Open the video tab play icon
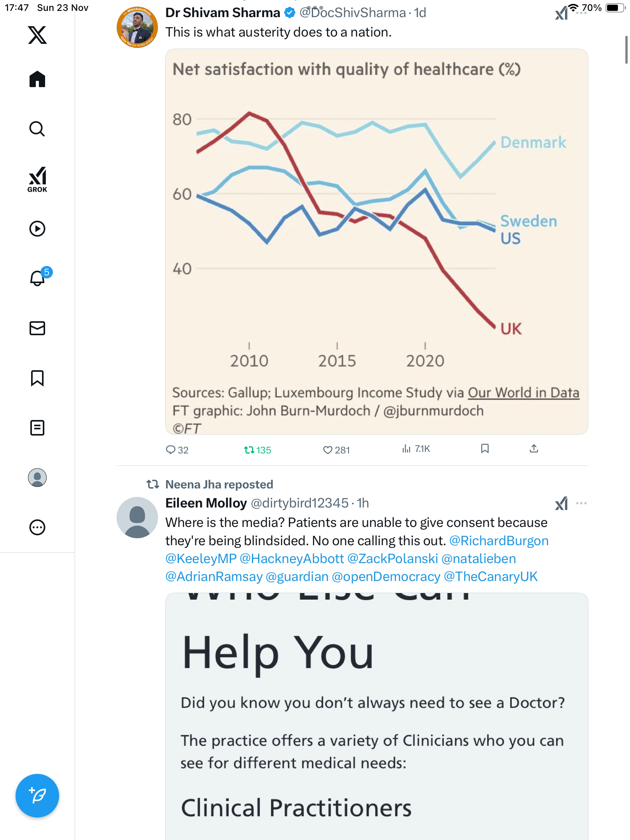 pyautogui.click(x=37, y=229)
